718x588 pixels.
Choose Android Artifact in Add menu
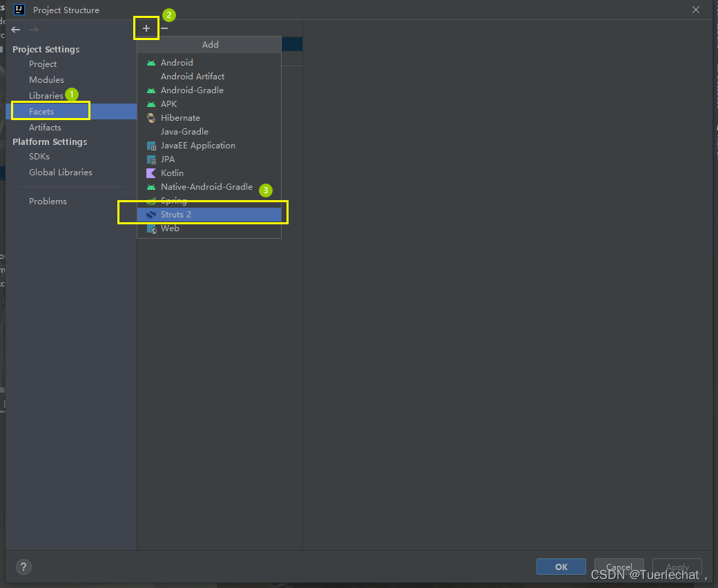click(209, 77)
